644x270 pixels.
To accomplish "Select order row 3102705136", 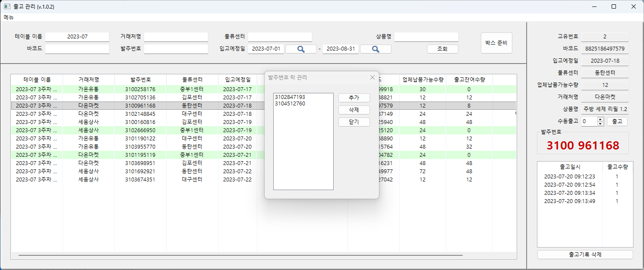I will pos(264,97).
